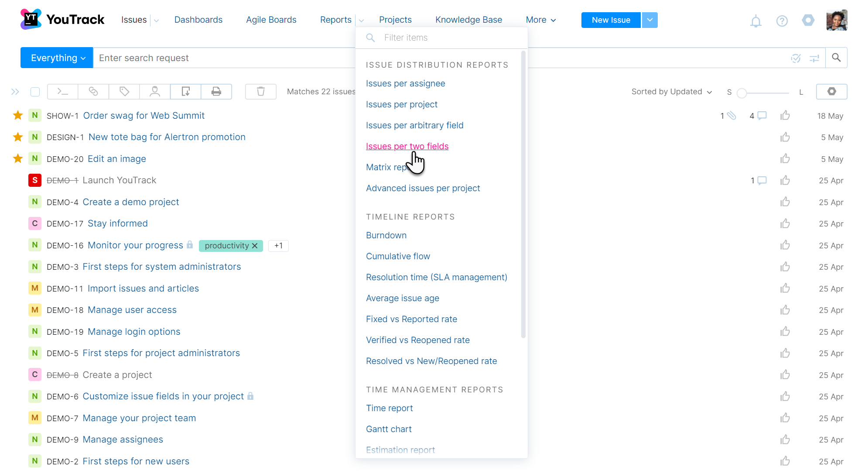The width and height of the screenshot is (868, 474).
Task: Expand the Everything search context dropdown
Action: coord(57,58)
